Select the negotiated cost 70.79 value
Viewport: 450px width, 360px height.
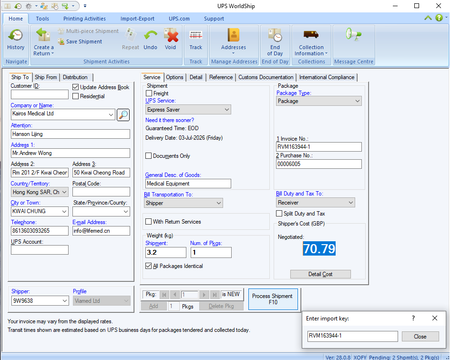tap(319, 249)
